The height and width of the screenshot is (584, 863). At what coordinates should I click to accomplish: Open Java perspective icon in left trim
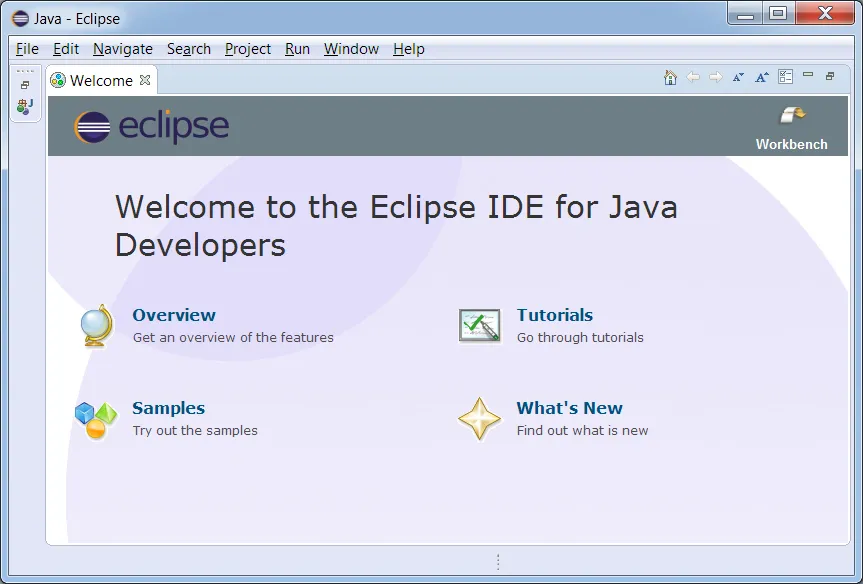pyautogui.click(x=25, y=106)
